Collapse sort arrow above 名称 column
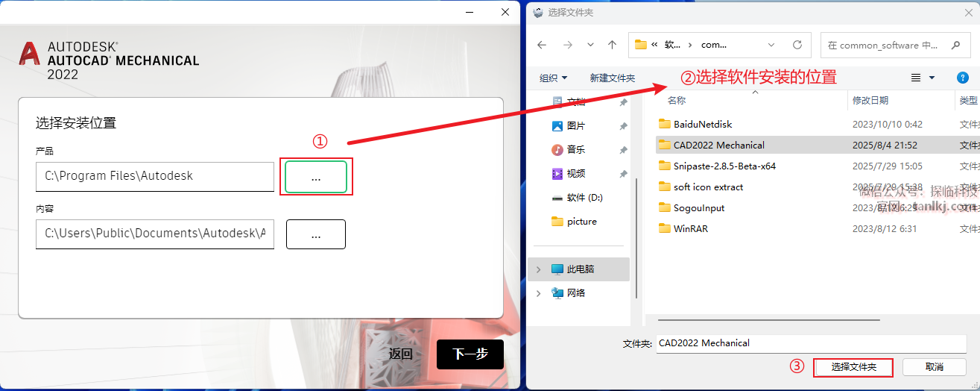The height and width of the screenshot is (391, 980). pyautogui.click(x=754, y=92)
